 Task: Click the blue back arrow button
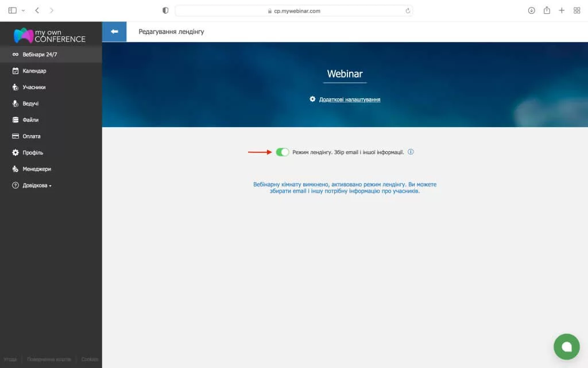(x=114, y=32)
